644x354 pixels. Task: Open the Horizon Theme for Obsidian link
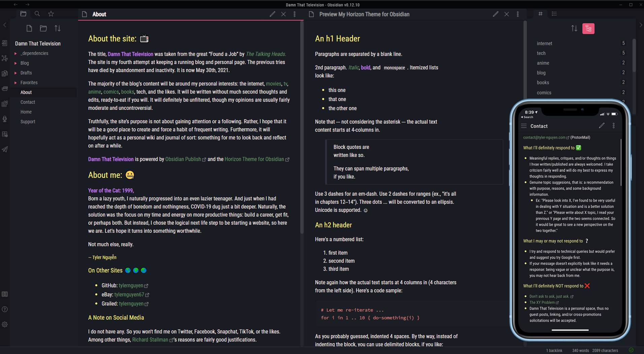[257, 159]
